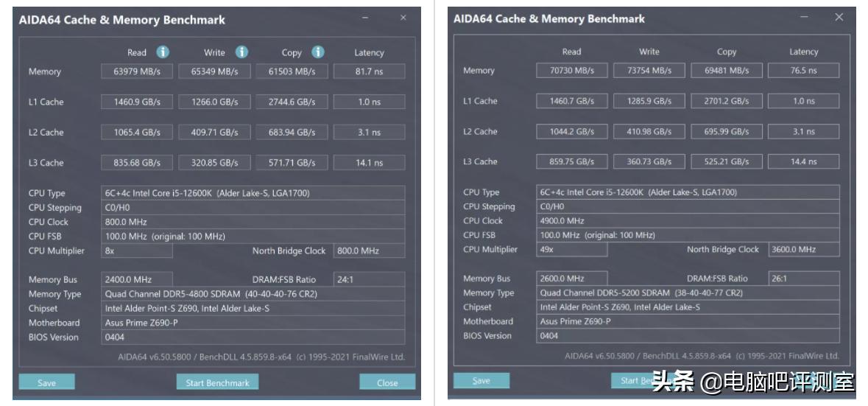Click the 525.21 GB/s L3 copy value

coord(727,161)
